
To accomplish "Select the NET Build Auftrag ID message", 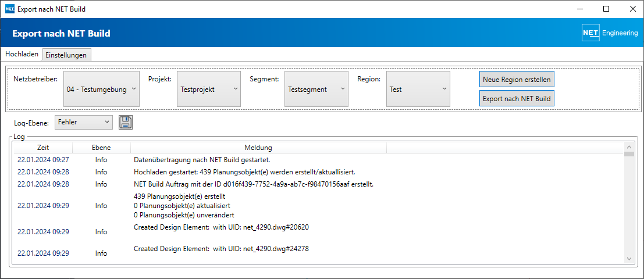I will [x=254, y=184].
